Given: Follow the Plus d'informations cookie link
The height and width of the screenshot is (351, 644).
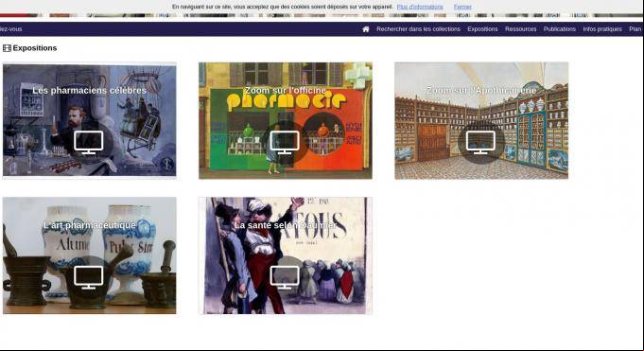Looking at the screenshot, I should coord(420,7).
